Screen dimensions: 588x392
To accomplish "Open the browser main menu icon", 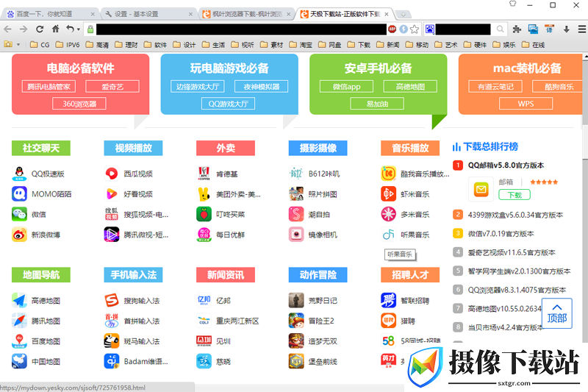I will click(x=581, y=29).
